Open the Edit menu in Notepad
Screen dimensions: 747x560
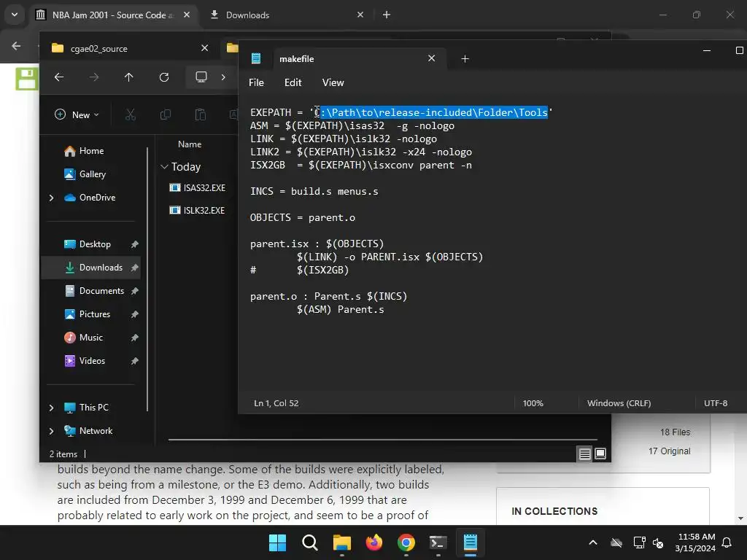coord(293,82)
